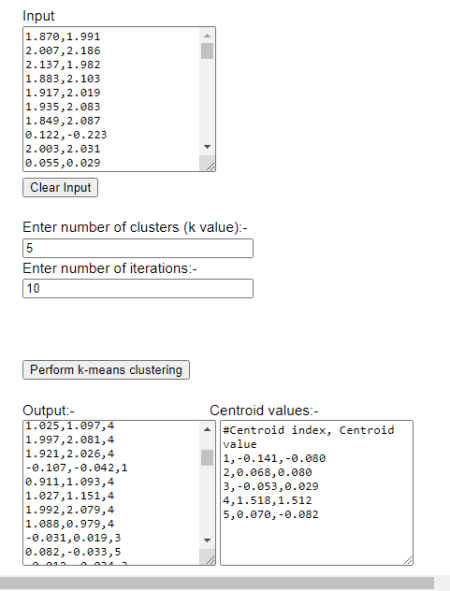Click the Output textarea scrollbar thumb
The width and height of the screenshot is (450, 591).
click(x=207, y=458)
